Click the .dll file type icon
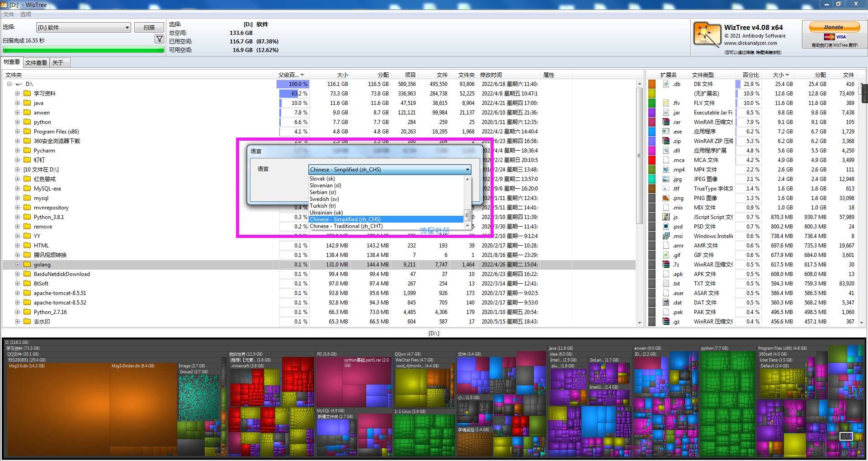 click(666, 151)
